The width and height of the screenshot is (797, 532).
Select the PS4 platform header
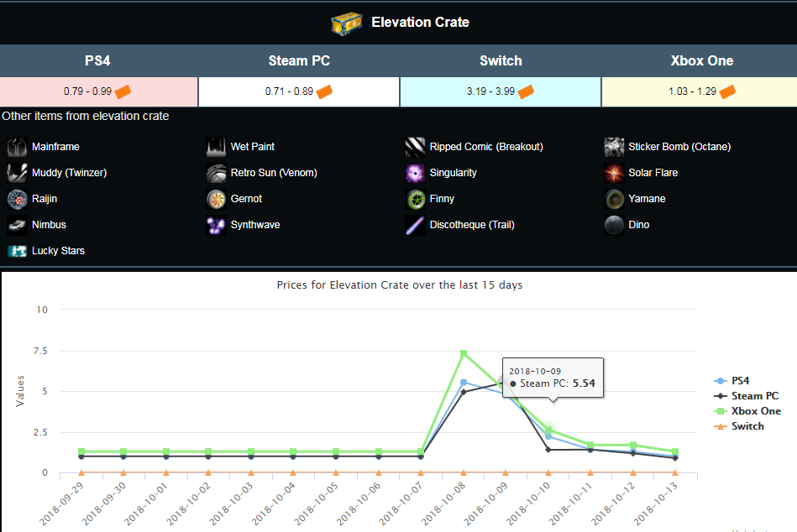97,61
